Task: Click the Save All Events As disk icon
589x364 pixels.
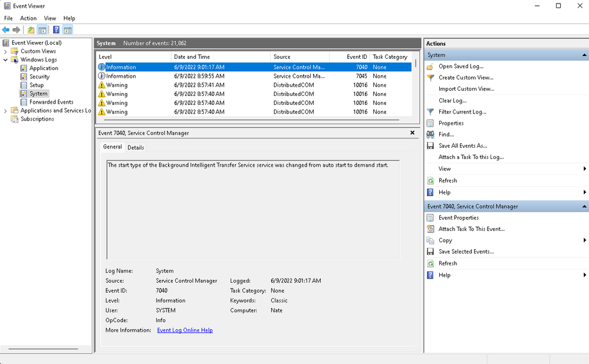Action: pos(430,146)
